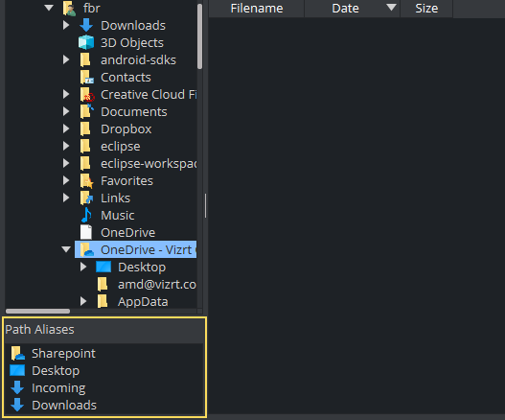Expand the AppData folder node

coord(83,301)
